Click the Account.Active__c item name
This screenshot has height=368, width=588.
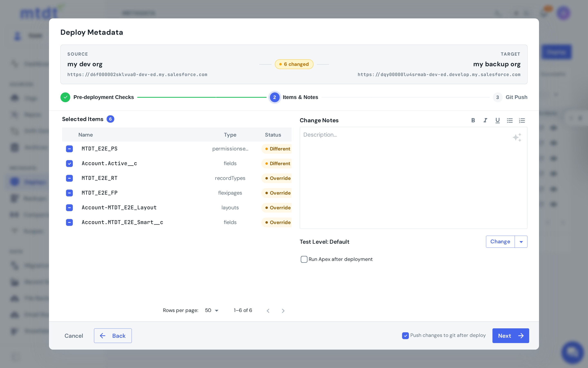point(109,164)
